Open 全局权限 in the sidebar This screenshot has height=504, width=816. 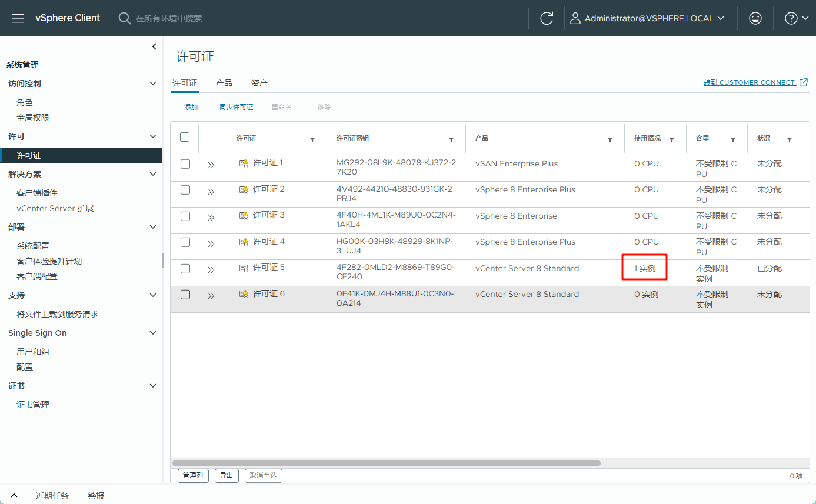click(33, 118)
